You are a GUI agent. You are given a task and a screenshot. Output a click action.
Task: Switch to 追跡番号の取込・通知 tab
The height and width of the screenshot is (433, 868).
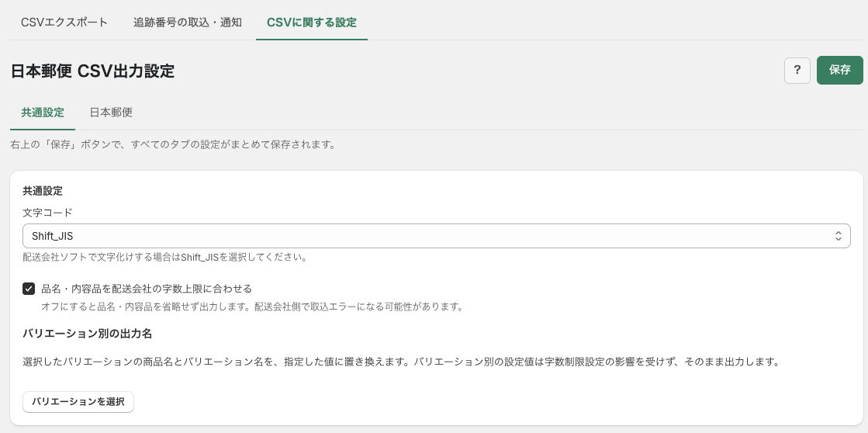pyautogui.click(x=187, y=23)
